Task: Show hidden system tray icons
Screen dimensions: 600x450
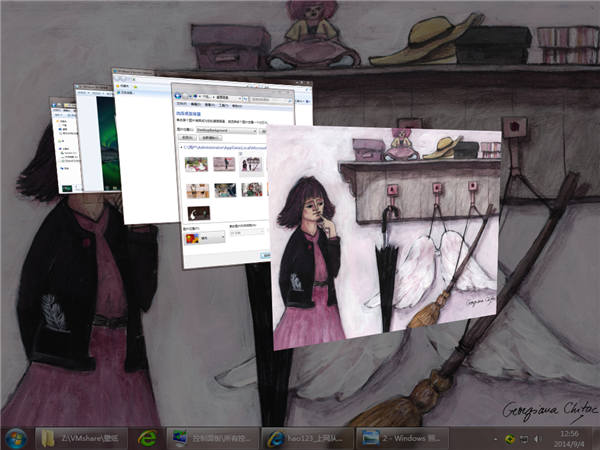Action: [495, 438]
